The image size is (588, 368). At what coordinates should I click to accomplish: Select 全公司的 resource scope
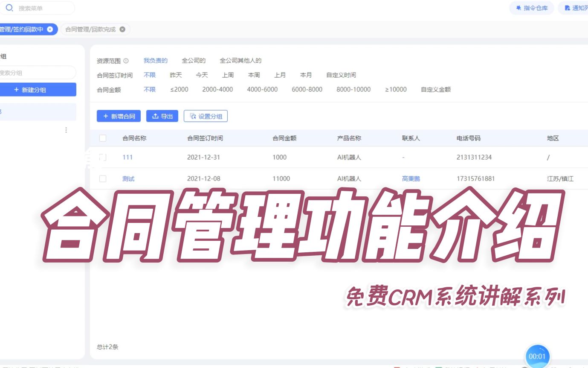[x=194, y=61]
